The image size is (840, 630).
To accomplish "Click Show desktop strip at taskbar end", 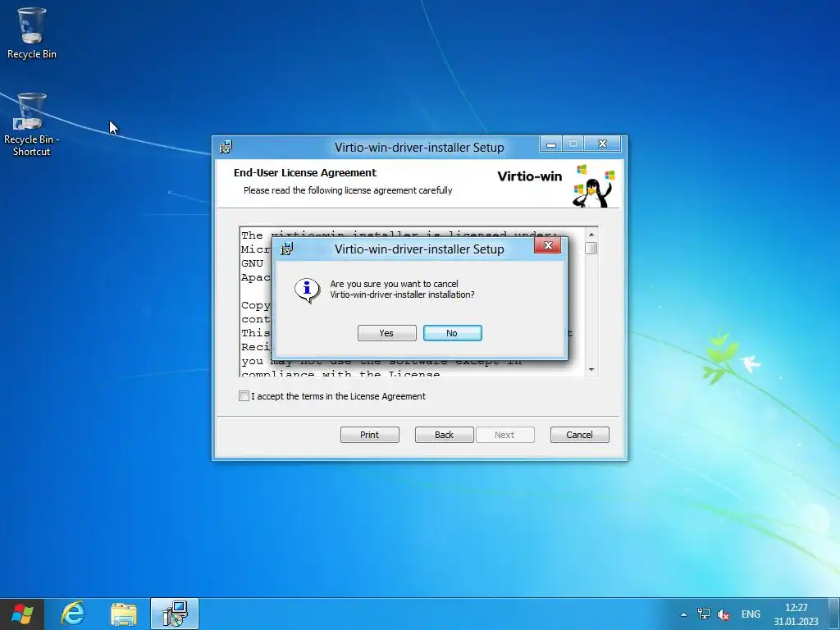I will point(836,614).
